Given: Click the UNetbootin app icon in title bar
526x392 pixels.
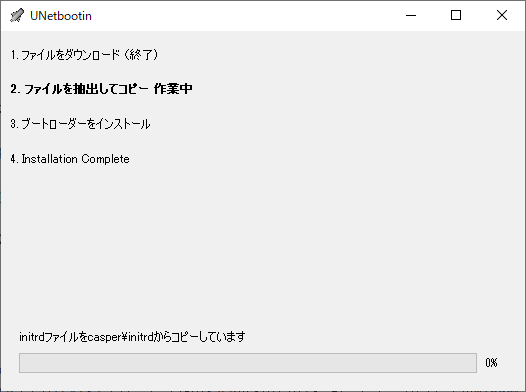Looking at the screenshot, I should coord(17,15).
